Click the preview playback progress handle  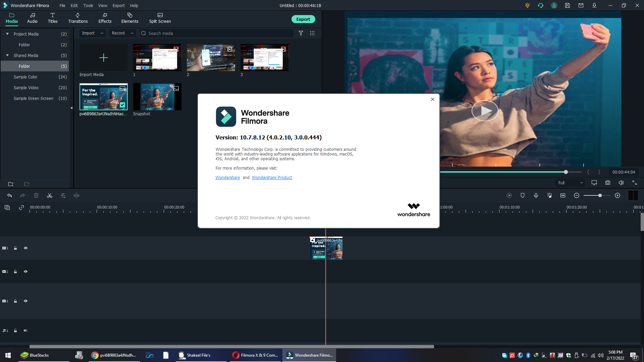coord(566,172)
